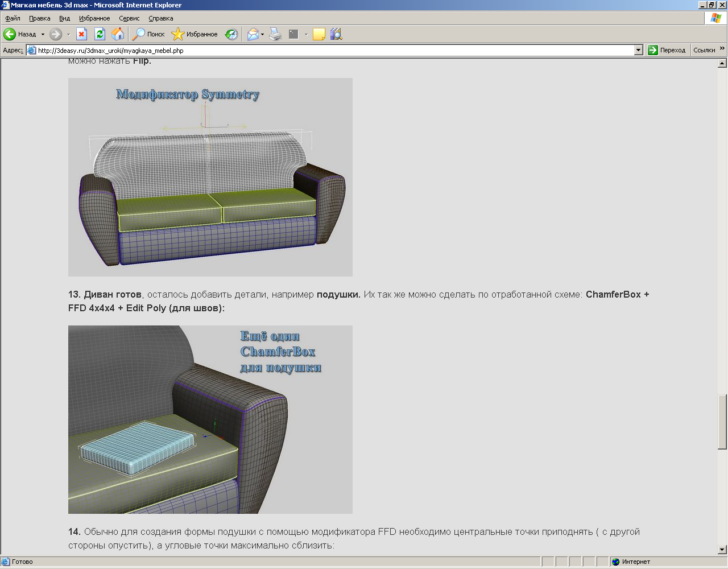Screen dimensions: 728x569
Task: Expand the Mail dropdown arrow
Action: pos(262,34)
